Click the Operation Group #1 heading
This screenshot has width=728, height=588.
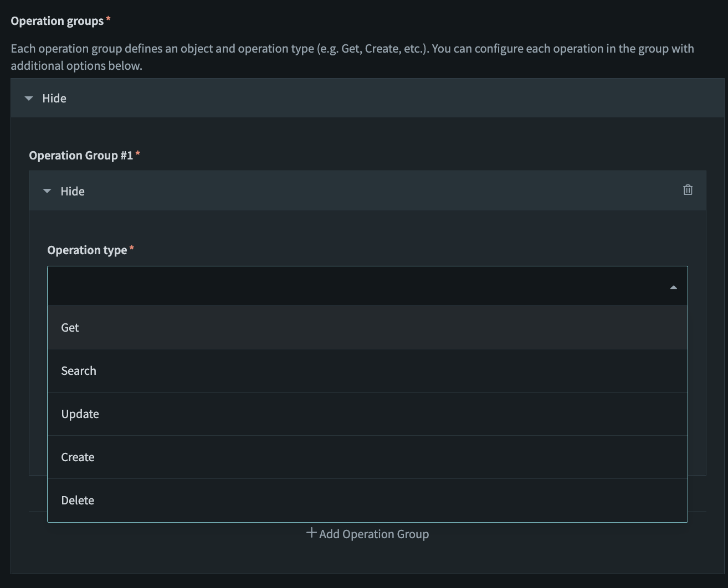pos(81,156)
